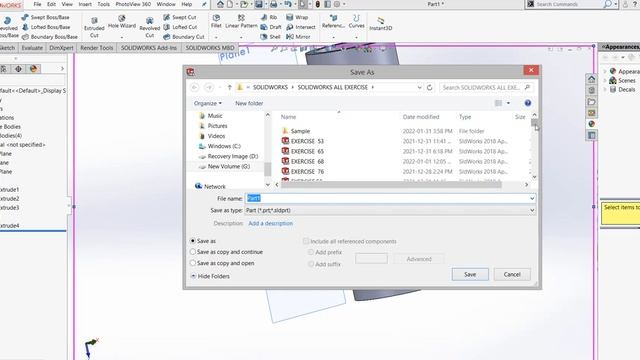Screen dimensions: 640x360
Task: Open the view options dropdown arrow
Action: 508,103
